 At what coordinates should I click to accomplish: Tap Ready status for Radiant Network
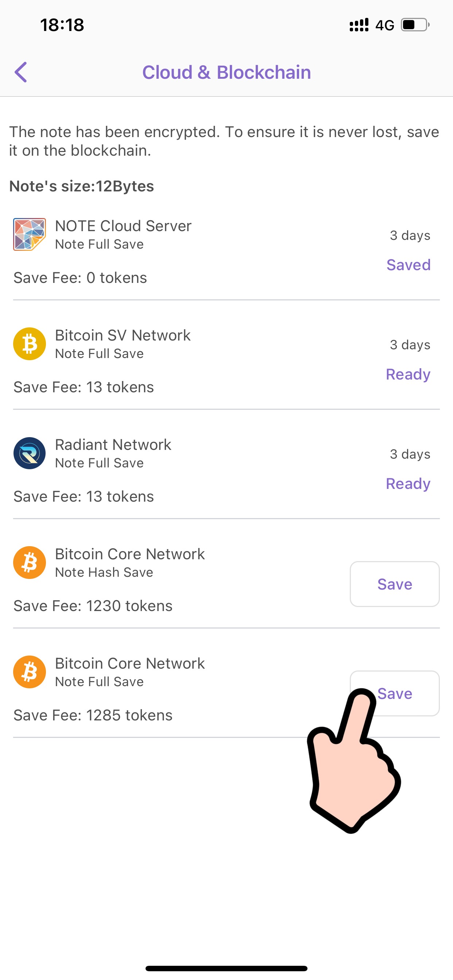pyautogui.click(x=408, y=483)
